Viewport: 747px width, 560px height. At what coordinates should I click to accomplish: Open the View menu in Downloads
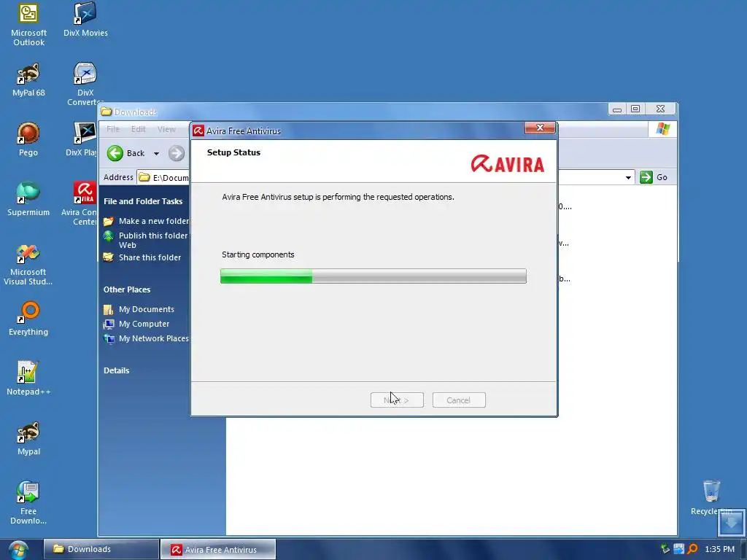point(166,129)
